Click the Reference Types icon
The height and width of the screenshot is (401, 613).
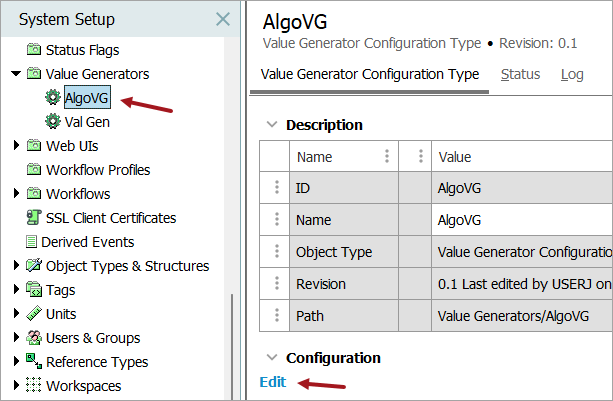click(x=34, y=362)
